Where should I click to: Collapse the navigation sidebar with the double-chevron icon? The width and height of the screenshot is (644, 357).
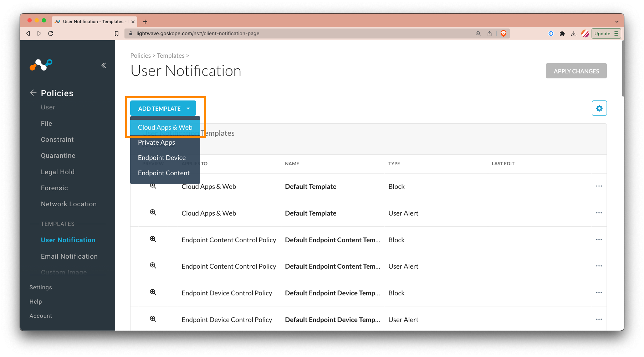coord(103,65)
